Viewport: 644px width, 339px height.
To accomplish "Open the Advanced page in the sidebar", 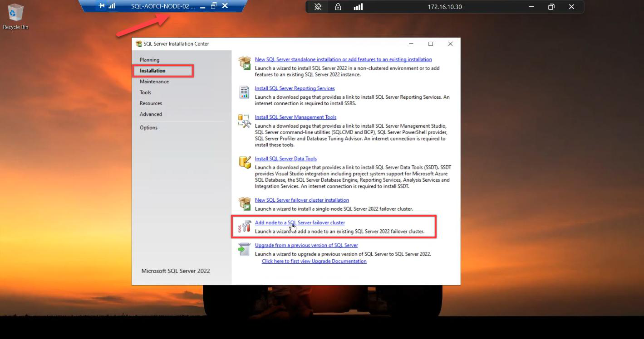I will point(151,114).
